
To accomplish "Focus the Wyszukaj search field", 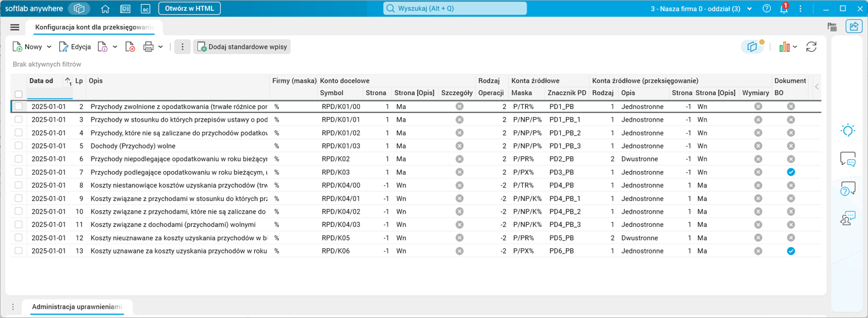I will 455,9.
